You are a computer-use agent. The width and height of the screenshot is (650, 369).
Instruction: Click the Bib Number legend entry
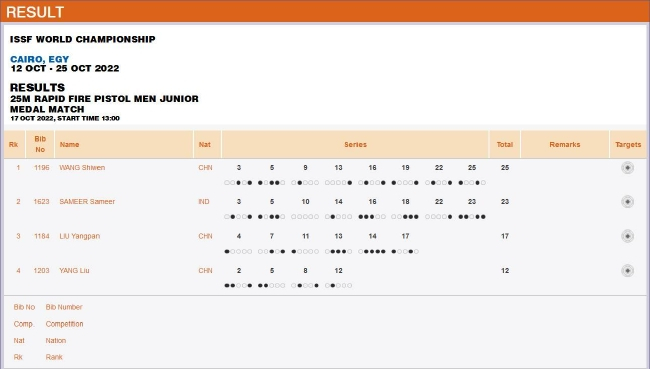click(64, 307)
